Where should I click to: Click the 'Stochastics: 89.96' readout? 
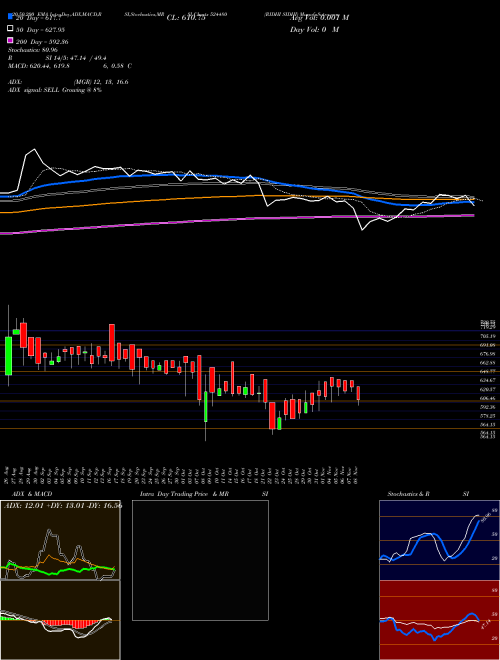[33, 50]
